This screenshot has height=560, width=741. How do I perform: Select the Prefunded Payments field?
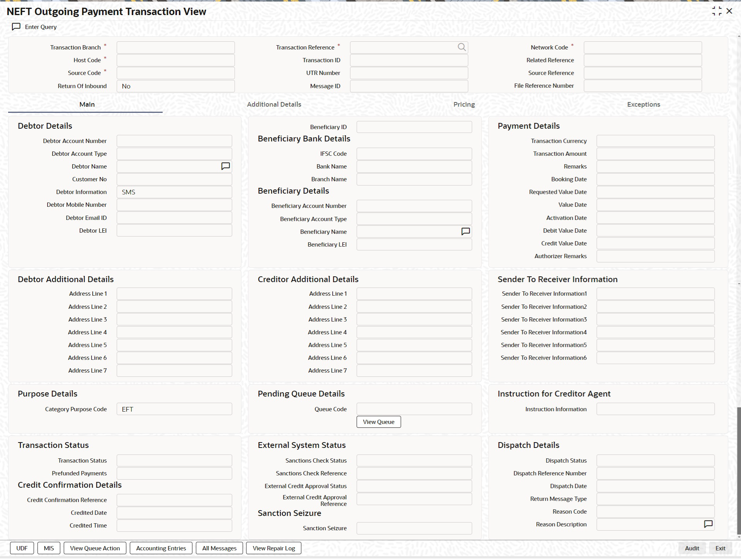pyautogui.click(x=174, y=473)
